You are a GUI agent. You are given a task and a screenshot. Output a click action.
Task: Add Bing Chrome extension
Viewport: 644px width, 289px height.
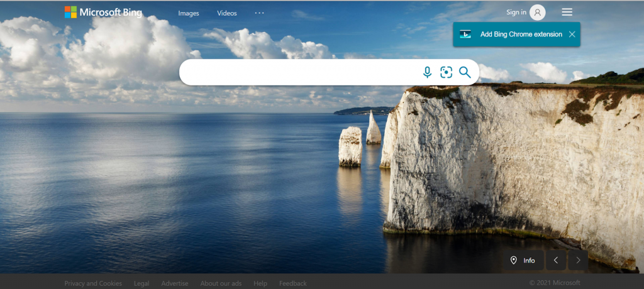click(x=521, y=35)
